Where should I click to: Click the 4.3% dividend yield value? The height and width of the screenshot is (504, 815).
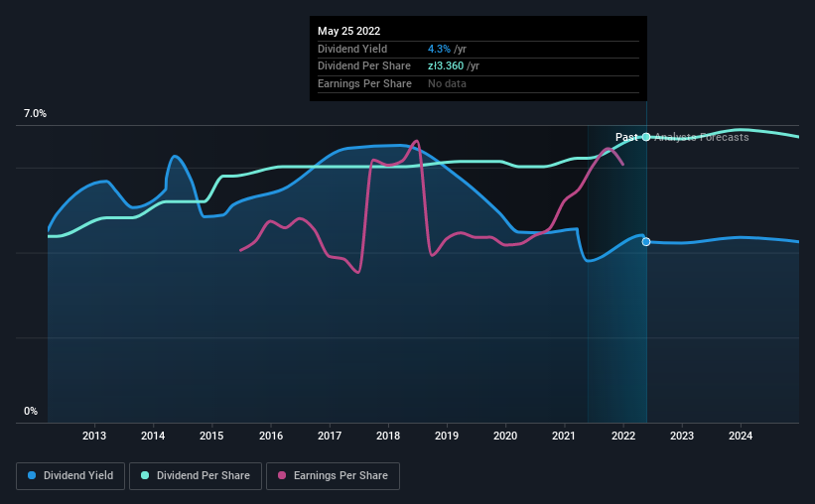439,49
